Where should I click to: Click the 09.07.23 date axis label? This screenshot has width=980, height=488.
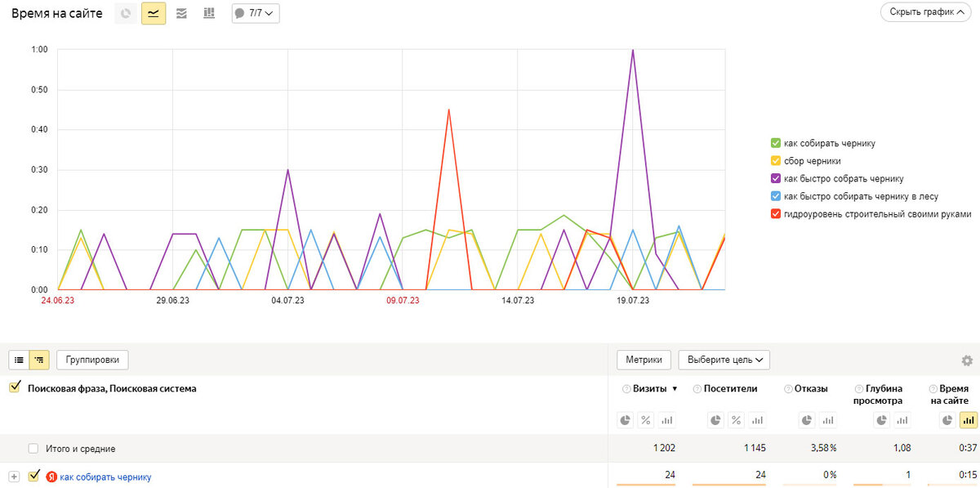coord(403,301)
